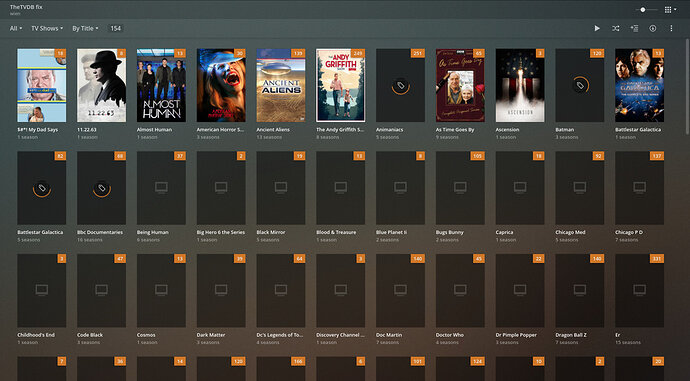Click the Blood & Treasure placeholder icon
This screenshot has width=690, height=381.
(341, 187)
